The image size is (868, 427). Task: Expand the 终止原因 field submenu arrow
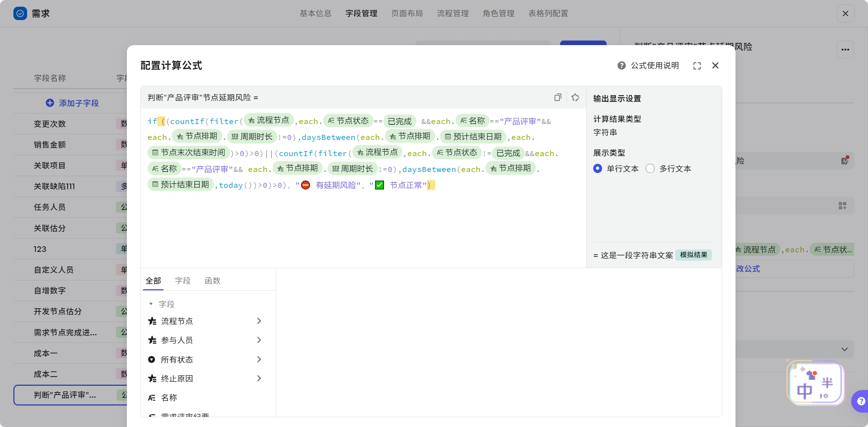[x=259, y=378]
